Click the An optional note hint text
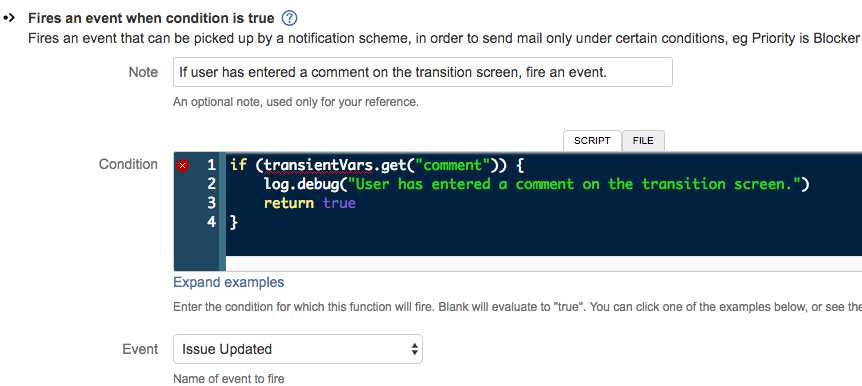The height and width of the screenshot is (386, 862). tap(296, 102)
